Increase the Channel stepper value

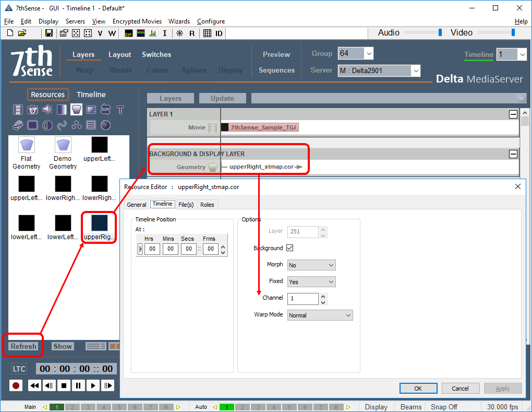323,296
